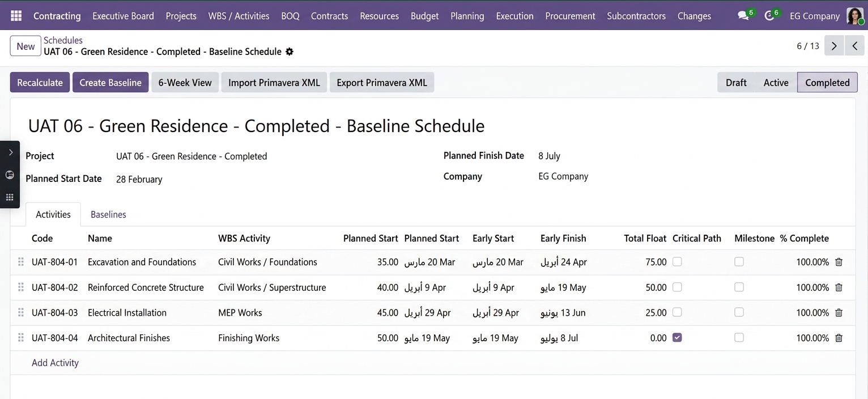Image resolution: width=868 pixels, height=399 pixels.
Task: Go back via Schedules breadcrumb
Action: (x=63, y=40)
